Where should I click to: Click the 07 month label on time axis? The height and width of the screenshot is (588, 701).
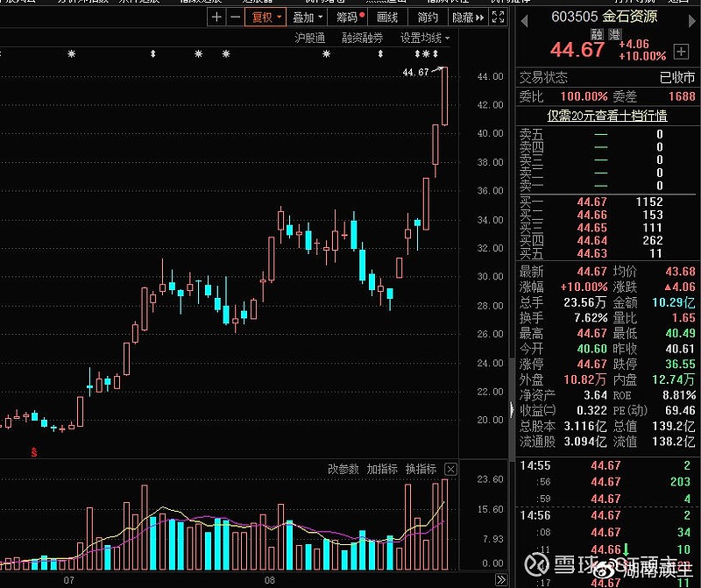69,580
